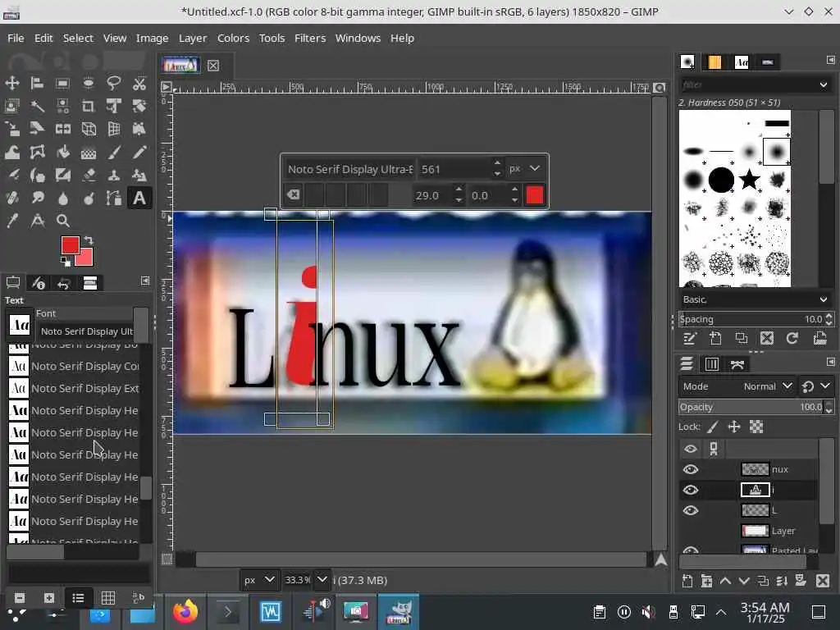This screenshot has width=840, height=630.
Task: Select the Rectangle Select tool
Action: point(62,83)
